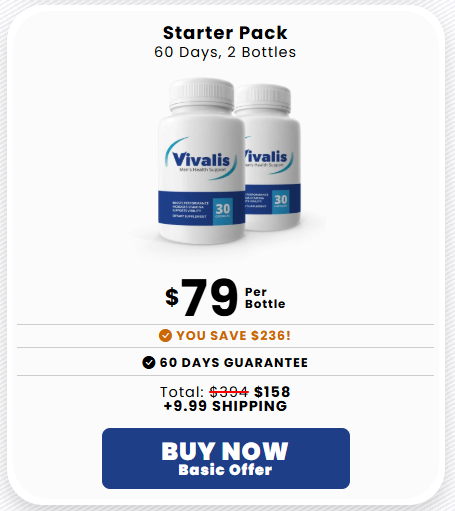
Task: Click the black guarantee checkmark icon
Action: pos(149,362)
